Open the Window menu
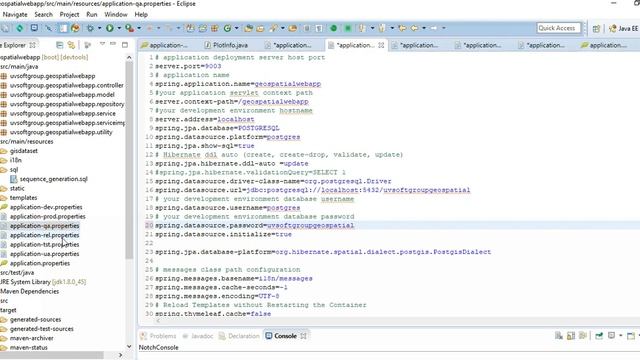 tap(116, 15)
